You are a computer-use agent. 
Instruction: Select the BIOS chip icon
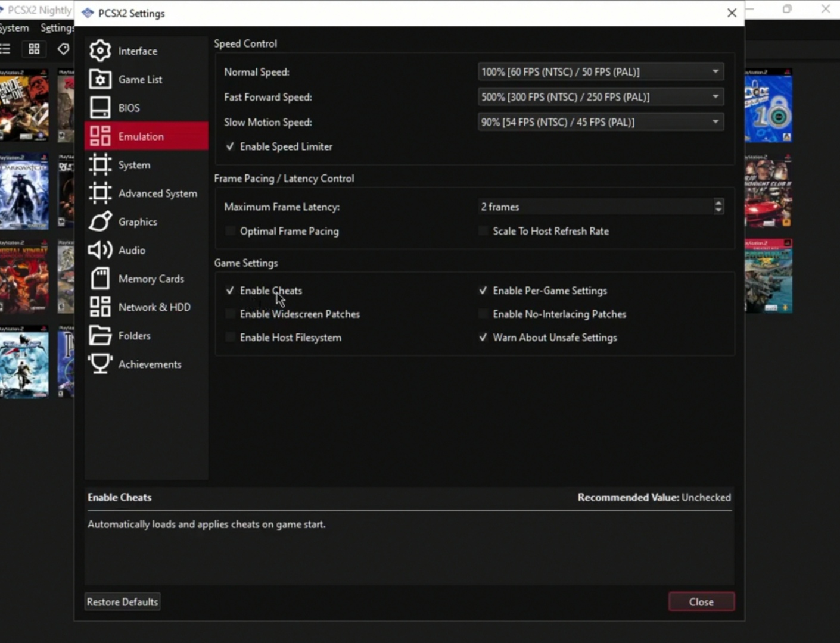[100, 108]
